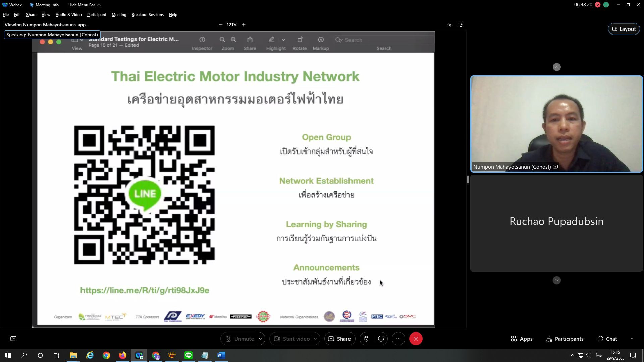The width and height of the screenshot is (644, 362).
Task: Click the Unmute button
Action: click(239, 339)
